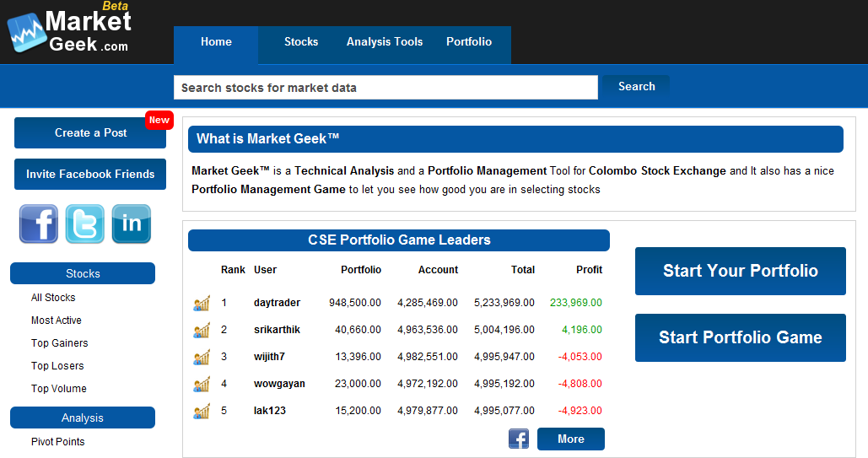Switch to the Portfolio tab
This screenshot has height=458, width=868.
point(469,42)
